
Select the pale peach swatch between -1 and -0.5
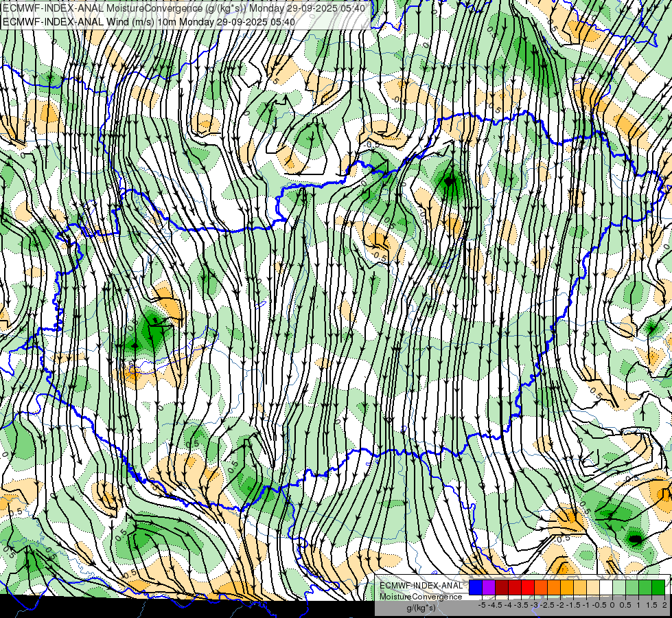(593, 588)
